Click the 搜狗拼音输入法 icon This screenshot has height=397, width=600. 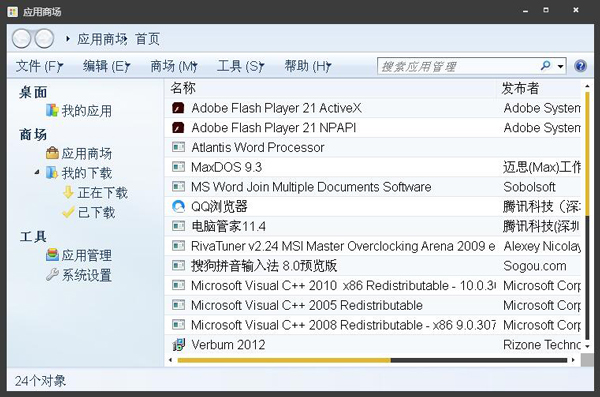click(178, 265)
